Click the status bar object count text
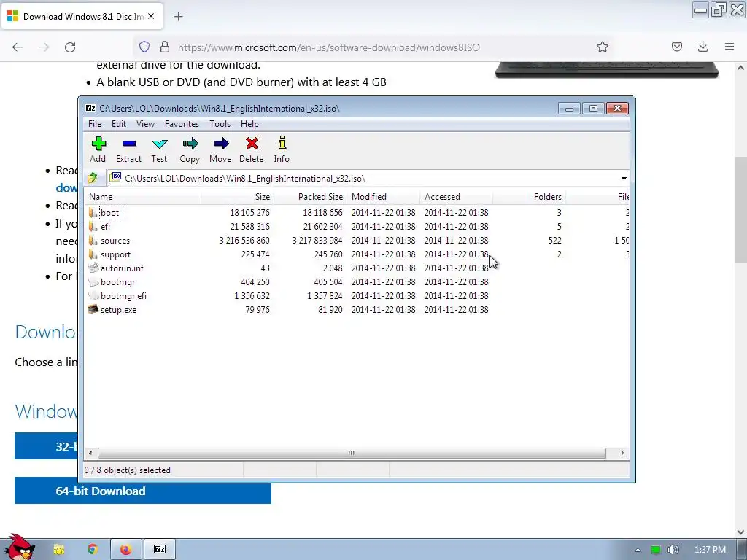This screenshot has width=747, height=560. [127, 470]
